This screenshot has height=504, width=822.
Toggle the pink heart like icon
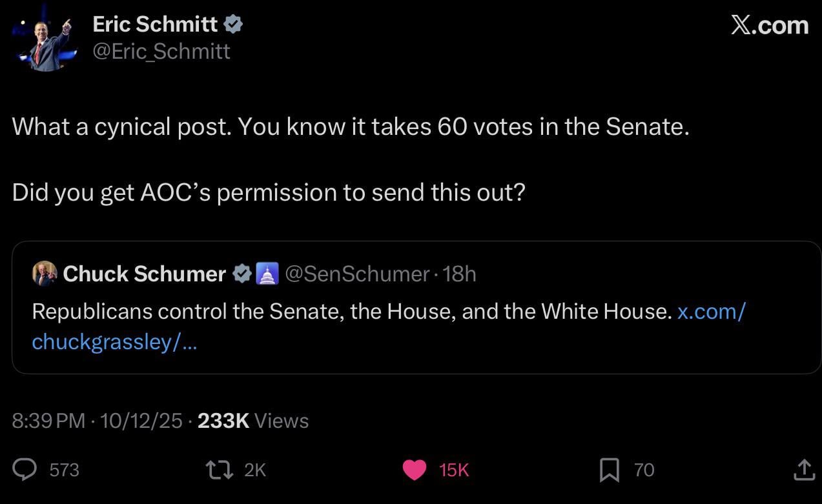(415, 470)
